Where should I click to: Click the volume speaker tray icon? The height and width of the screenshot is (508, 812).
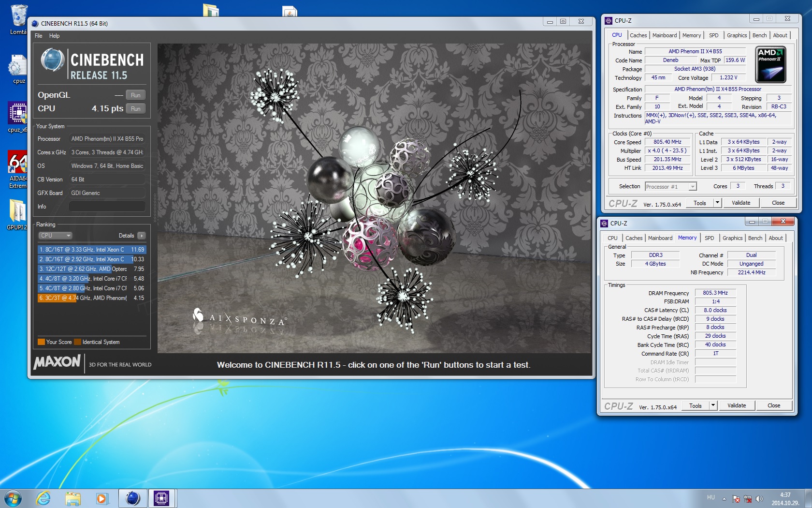click(x=759, y=498)
